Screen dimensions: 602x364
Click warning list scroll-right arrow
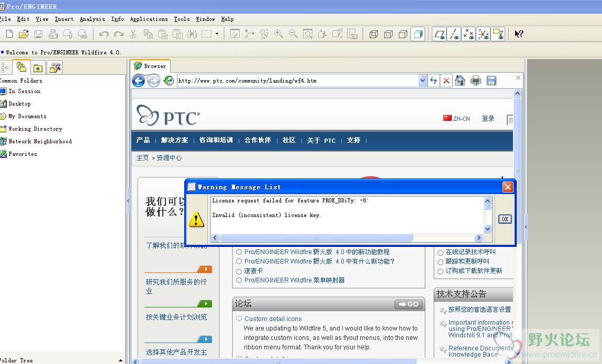tap(478, 238)
